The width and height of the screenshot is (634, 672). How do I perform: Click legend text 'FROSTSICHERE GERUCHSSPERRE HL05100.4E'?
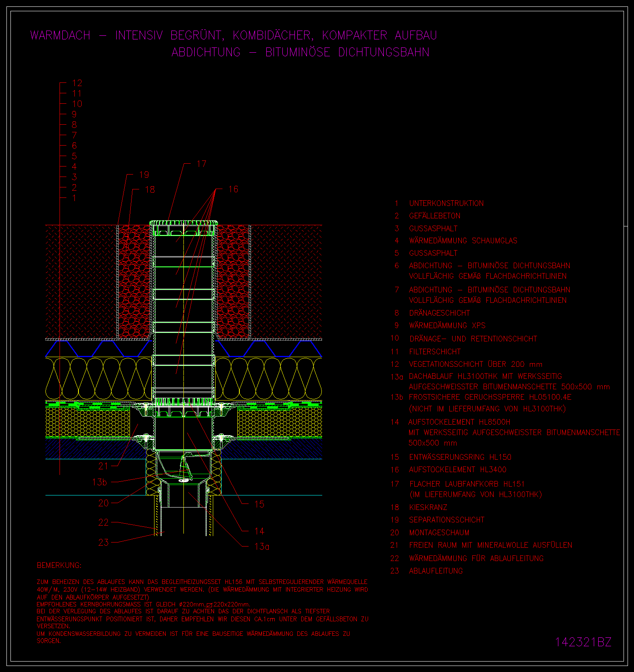pos(490,397)
